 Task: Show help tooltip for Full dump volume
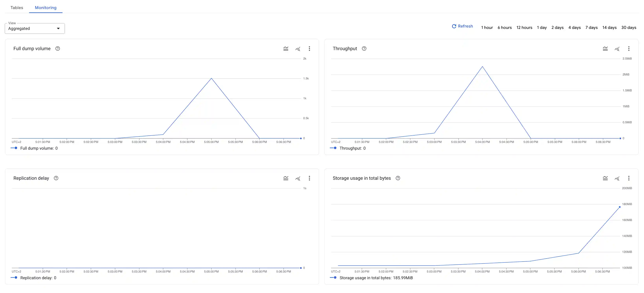pos(58,49)
